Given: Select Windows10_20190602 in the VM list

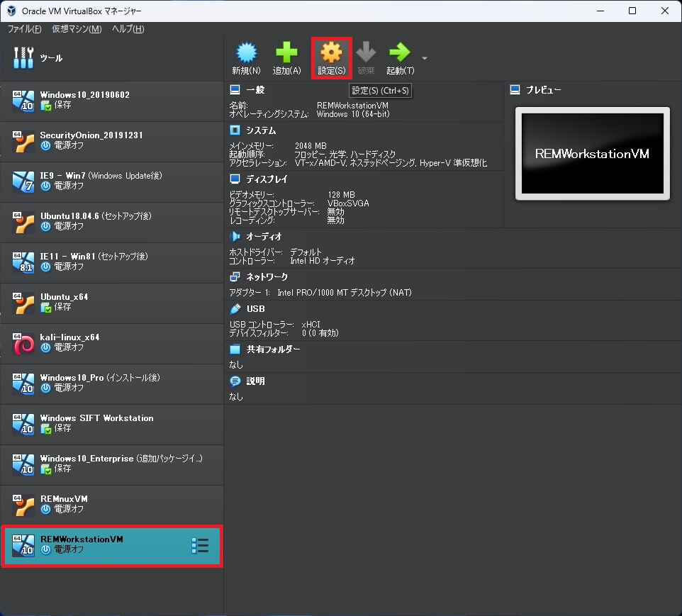Looking at the screenshot, I should pos(112,101).
